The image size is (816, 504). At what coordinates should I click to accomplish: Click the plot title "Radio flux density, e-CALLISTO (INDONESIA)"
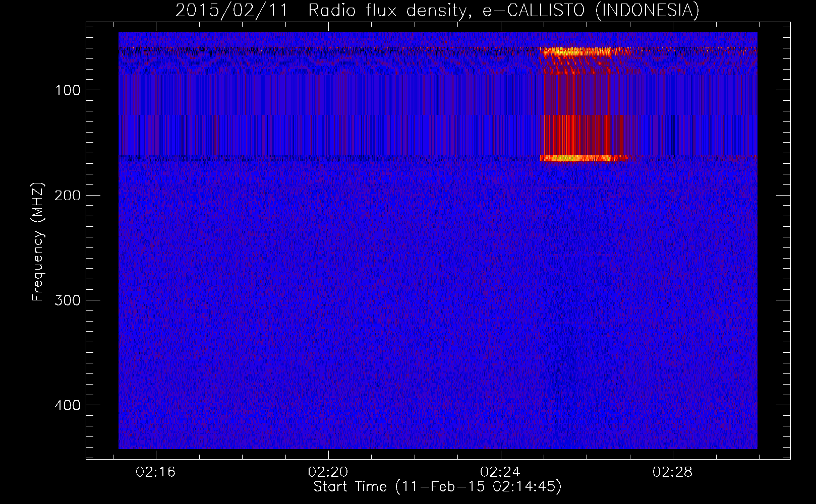(504, 11)
